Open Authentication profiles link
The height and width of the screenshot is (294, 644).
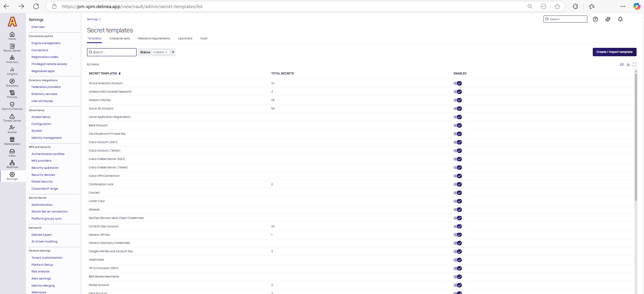(48, 154)
